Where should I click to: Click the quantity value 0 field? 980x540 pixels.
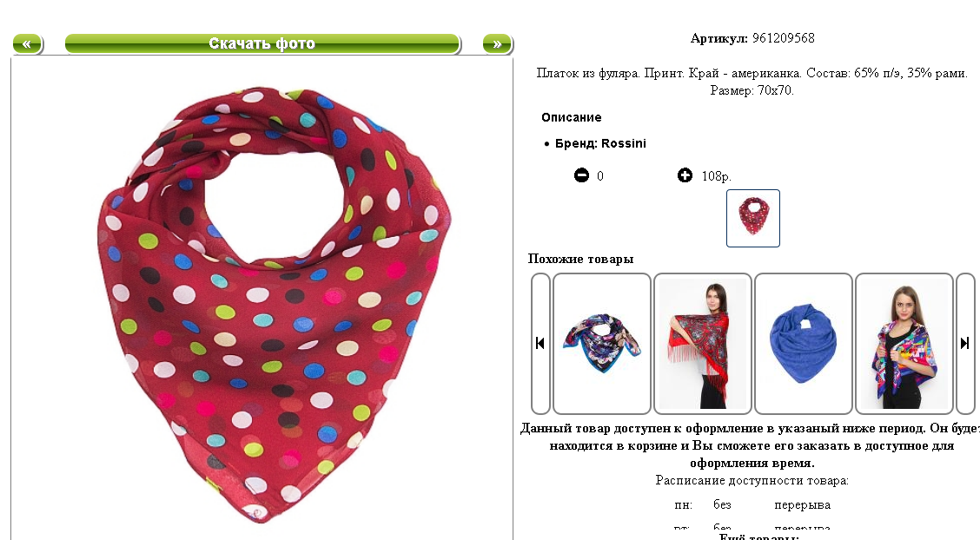pyautogui.click(x=600, y=176)
